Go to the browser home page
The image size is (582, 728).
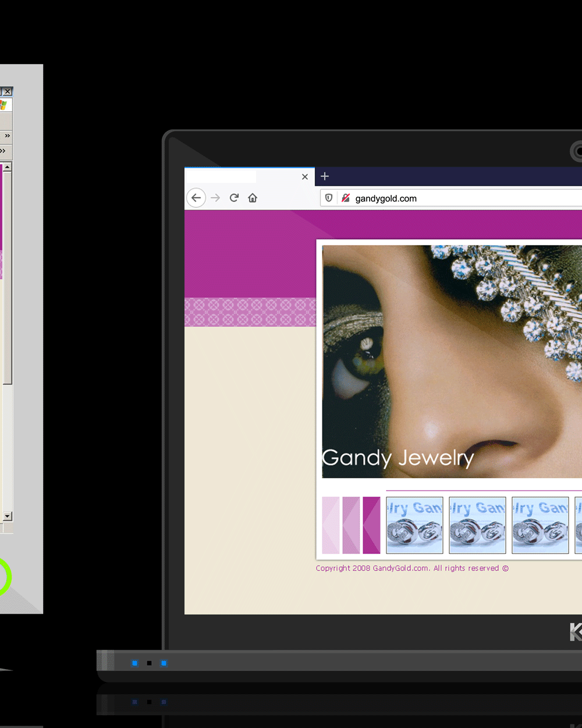253,198
